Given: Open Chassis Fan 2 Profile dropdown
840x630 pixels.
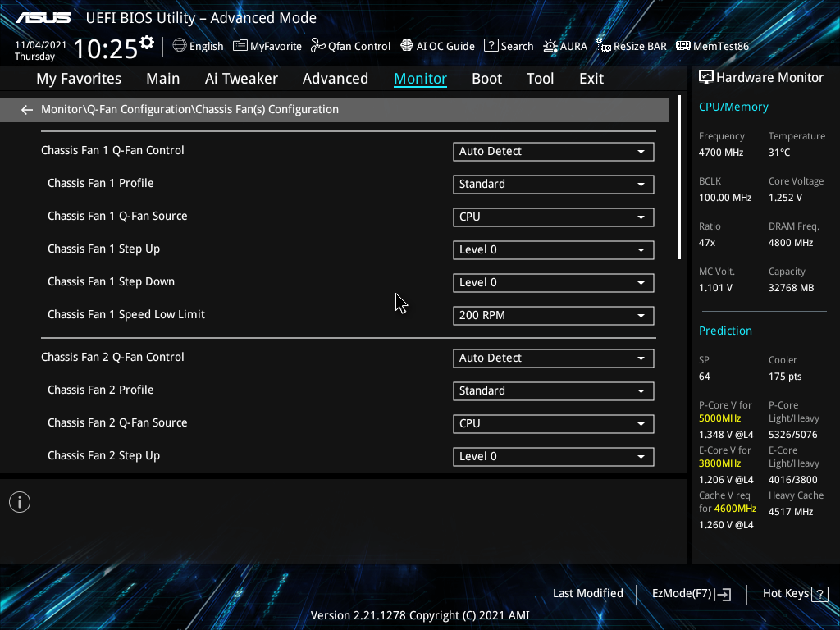Looking at the screenshot, I should click(x=554, y=391).
